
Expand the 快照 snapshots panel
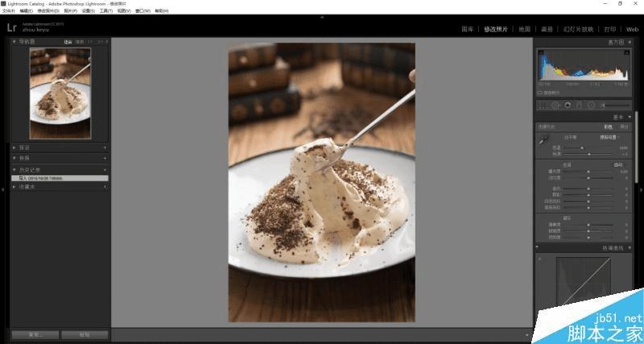(14, 158)
